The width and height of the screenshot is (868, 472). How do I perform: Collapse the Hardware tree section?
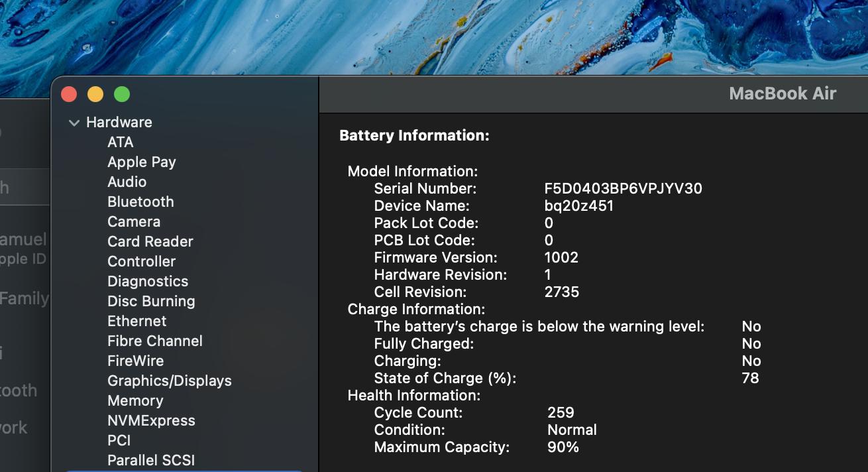click(x=74, y=123)
